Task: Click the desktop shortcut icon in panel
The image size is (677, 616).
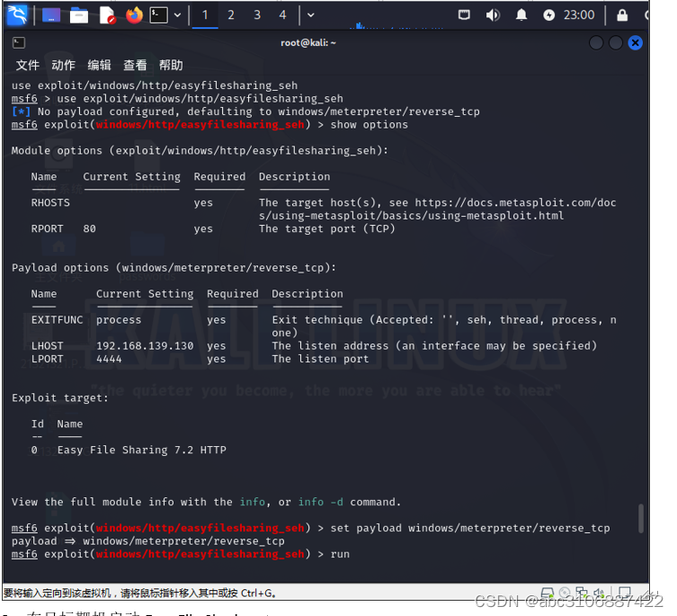Action: coord(51,15)
